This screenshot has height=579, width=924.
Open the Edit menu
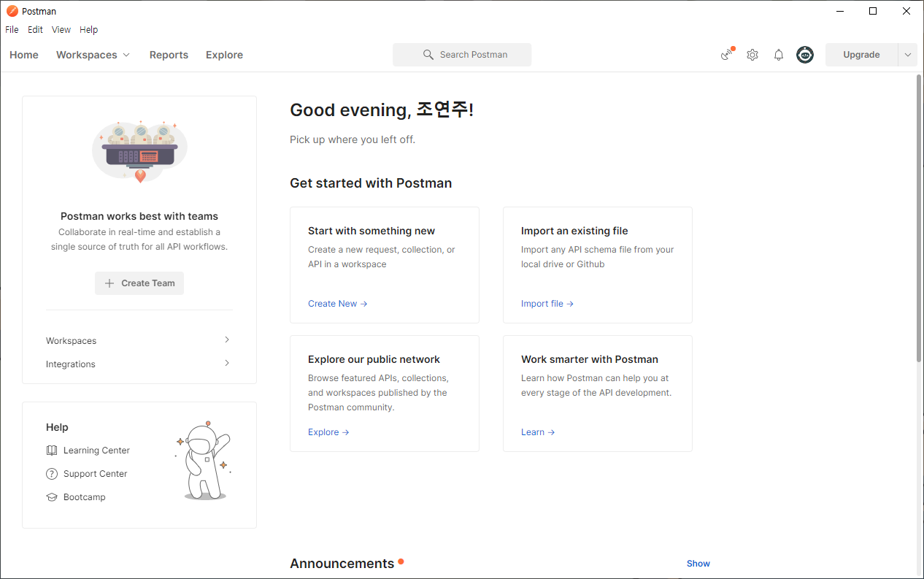(x=36, y=30)
